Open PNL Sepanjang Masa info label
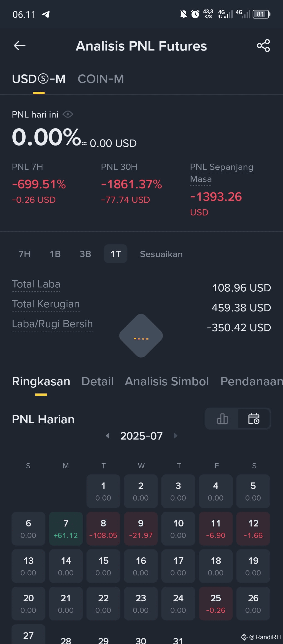Viewport: 283px width, 644px height. pos(222,173)
